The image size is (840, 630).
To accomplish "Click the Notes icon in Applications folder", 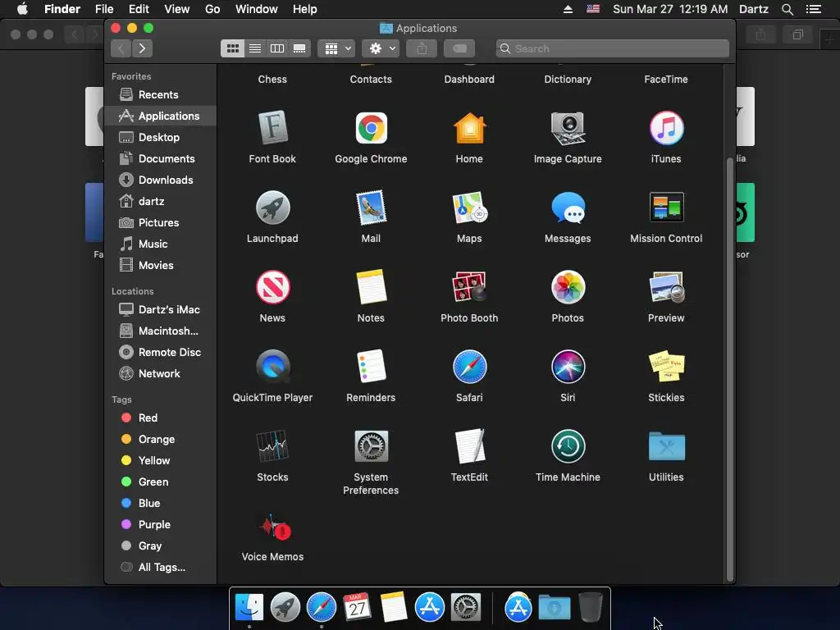I will tap(371, 287).
